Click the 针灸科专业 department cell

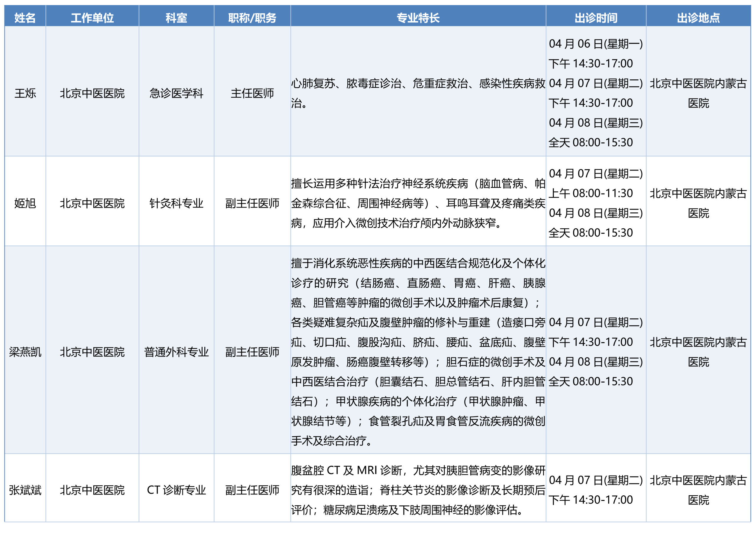click(x=176, y=203)
